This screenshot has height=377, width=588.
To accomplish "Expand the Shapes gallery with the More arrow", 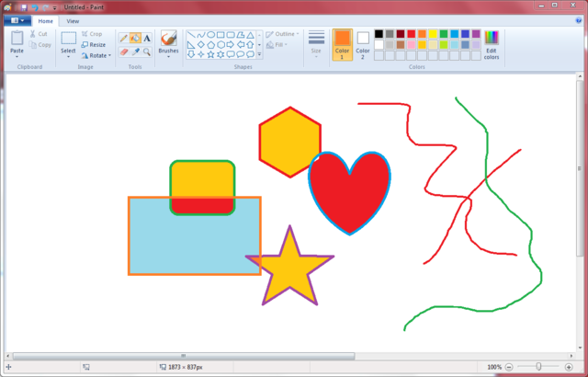I will coord(259,55).
